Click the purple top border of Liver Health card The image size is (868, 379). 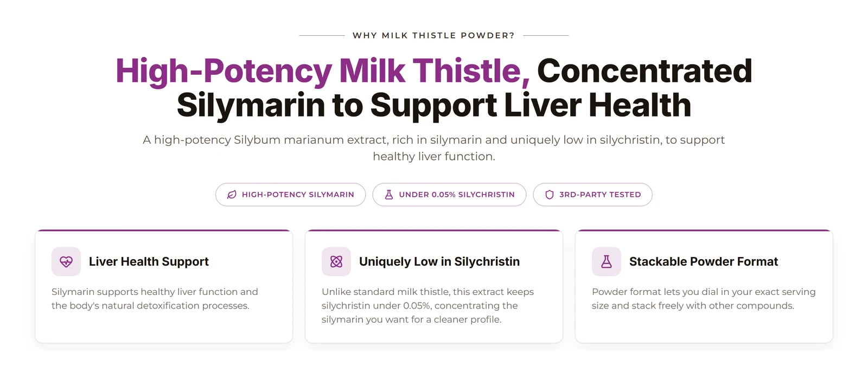[x=164, y=230]
